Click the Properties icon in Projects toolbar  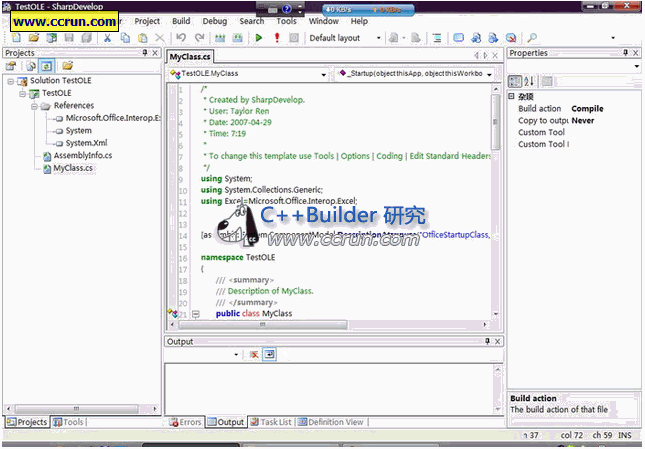(x=11, y=66)
